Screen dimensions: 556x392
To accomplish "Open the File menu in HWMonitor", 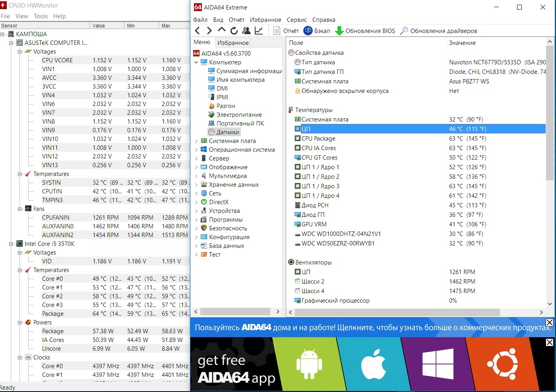I will click(5, 16).
